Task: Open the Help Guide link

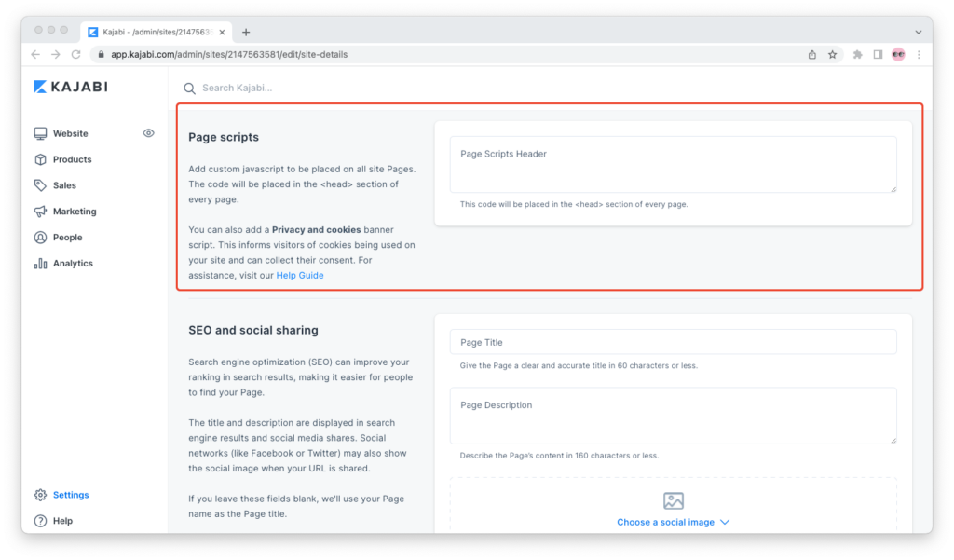Action: pos(300,275)
